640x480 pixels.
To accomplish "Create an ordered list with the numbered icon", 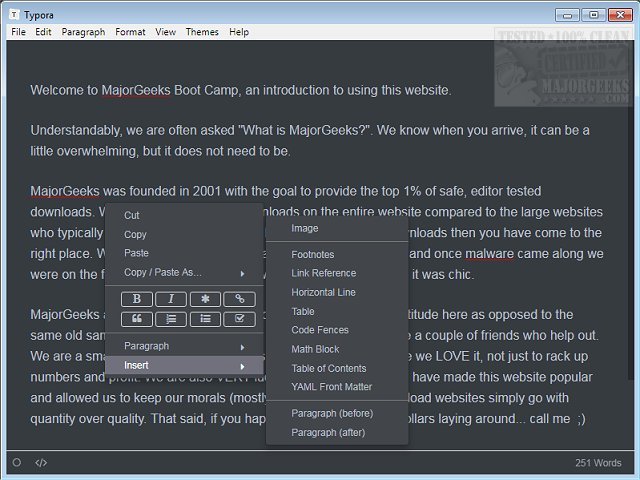I will click(x=171, y=319).
